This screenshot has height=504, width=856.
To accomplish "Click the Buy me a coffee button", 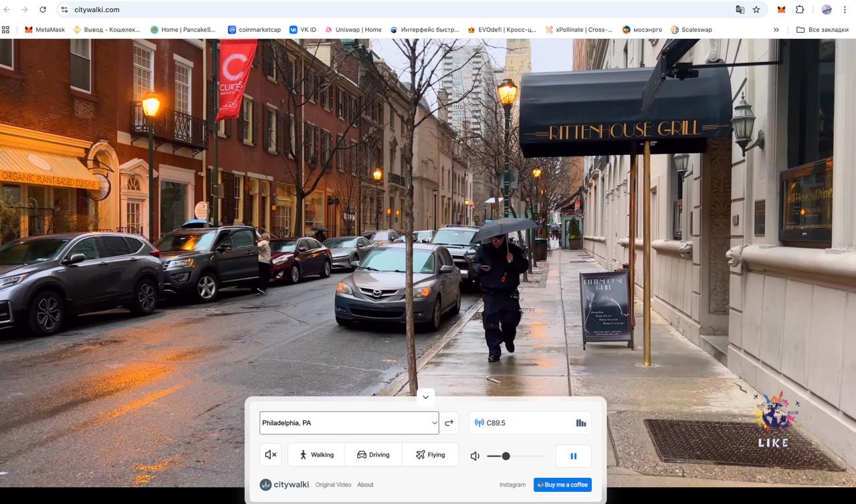I will pos(562,485).
